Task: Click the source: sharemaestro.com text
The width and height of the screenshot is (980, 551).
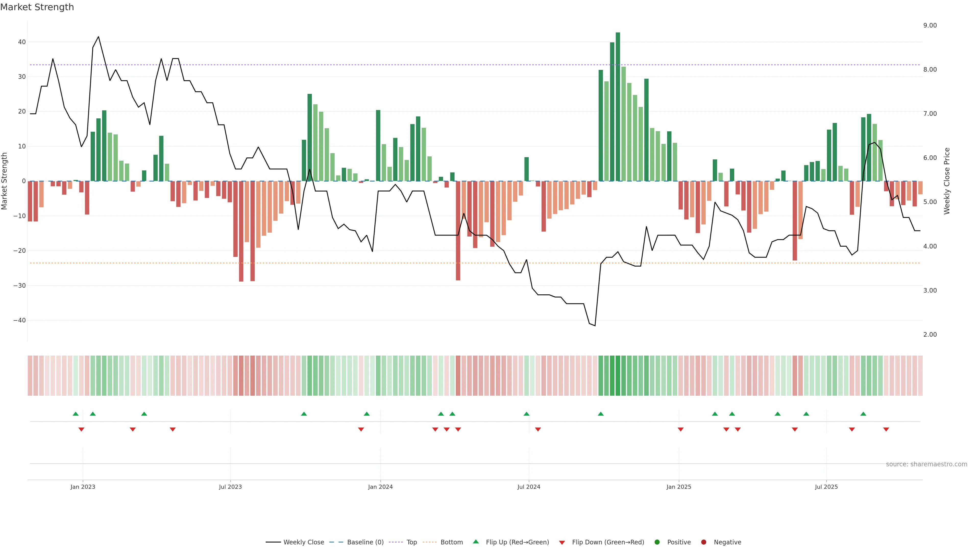Action: (926, 464)
